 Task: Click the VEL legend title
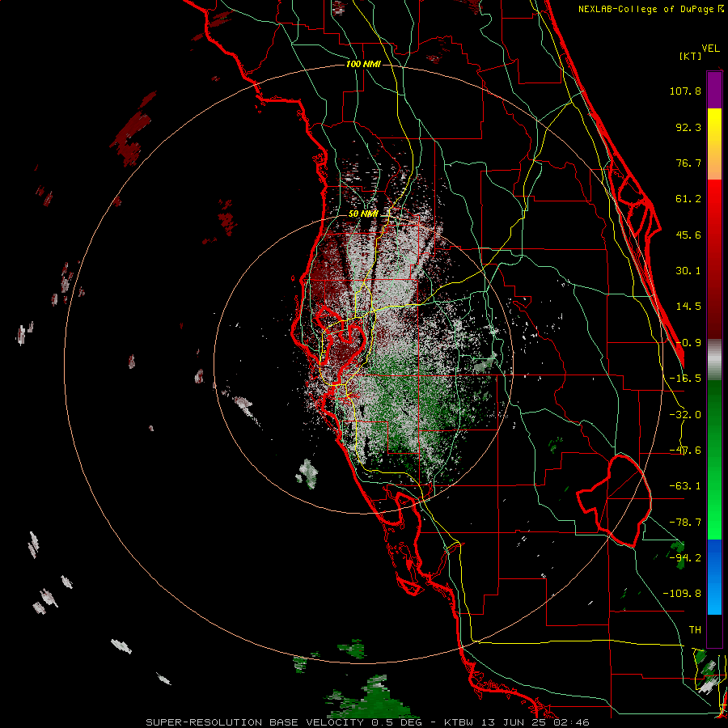710,49
